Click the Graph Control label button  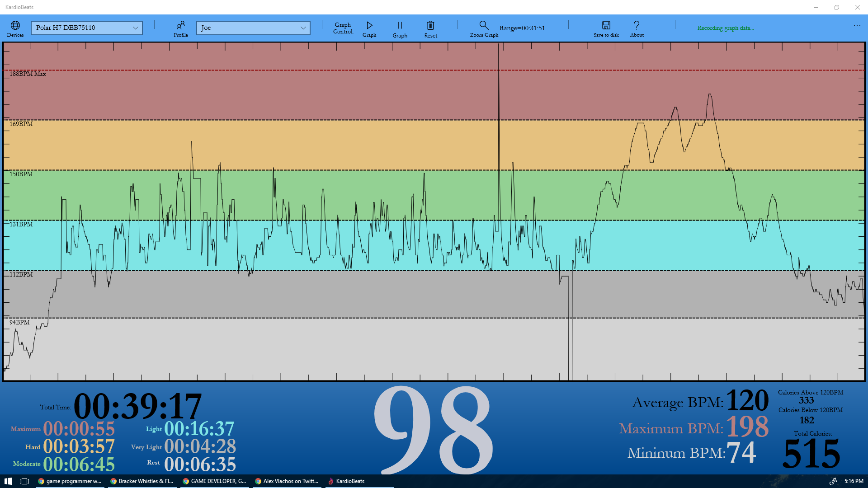pos(342,28)
